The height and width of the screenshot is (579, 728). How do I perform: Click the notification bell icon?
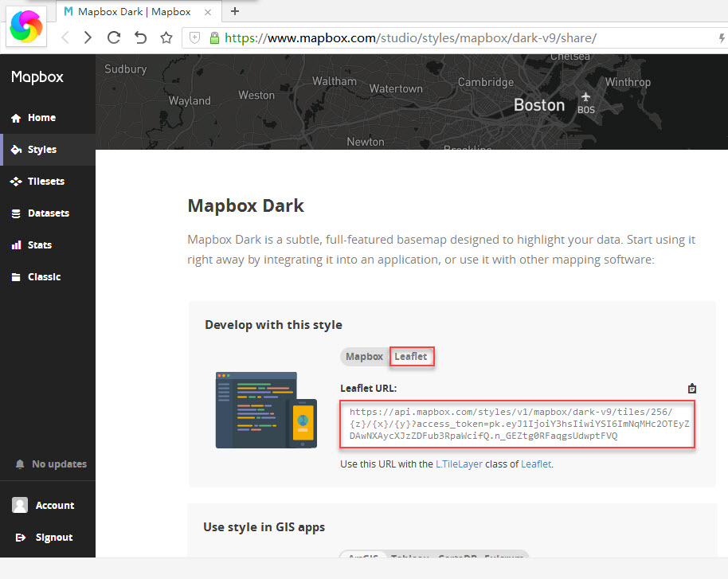pyautogui.click(x=19, y=464)
